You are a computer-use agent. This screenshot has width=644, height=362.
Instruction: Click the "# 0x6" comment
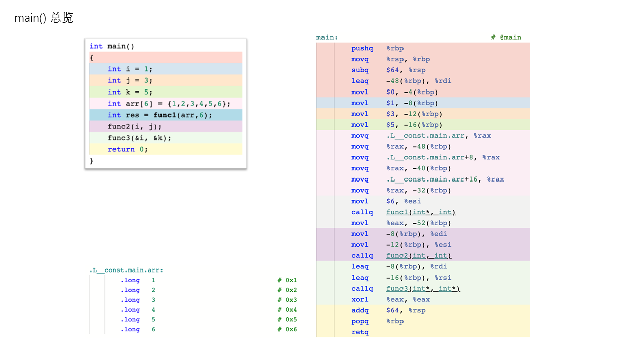[x=287, y=330]
